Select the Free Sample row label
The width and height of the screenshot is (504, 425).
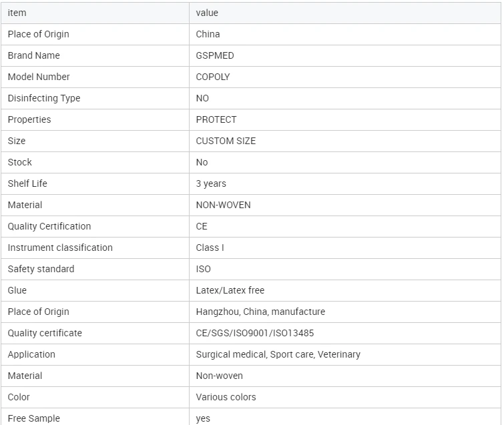[34, 418]
